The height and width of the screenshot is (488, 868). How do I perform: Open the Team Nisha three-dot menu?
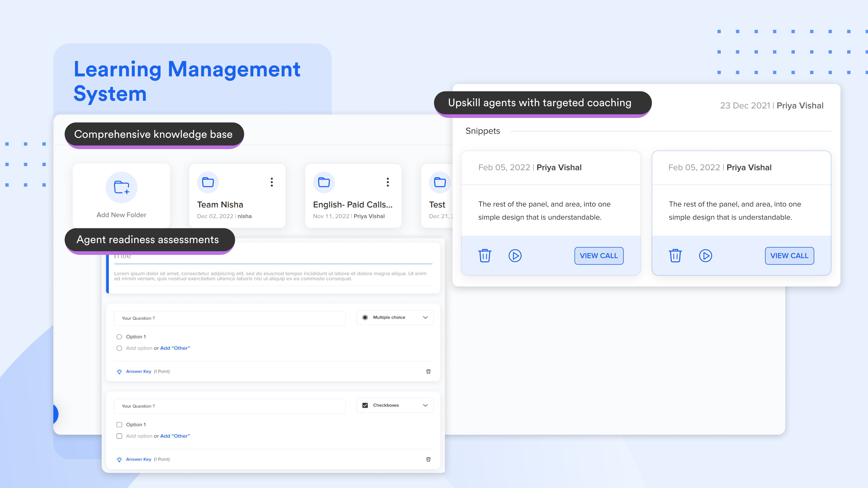272,182
